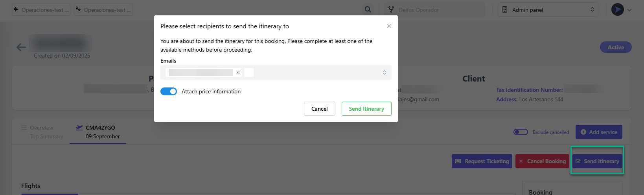Click the search magnifier icon

point(368,9)
